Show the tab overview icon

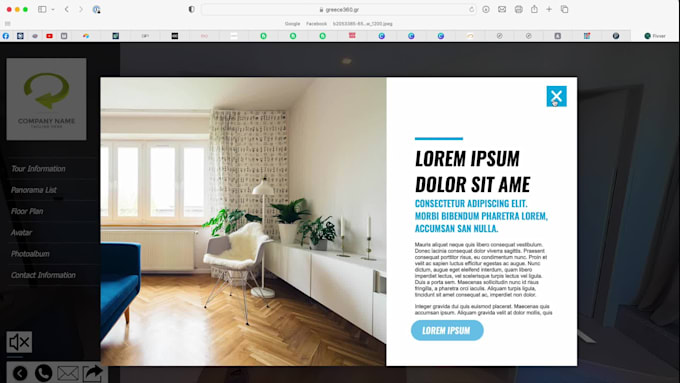tap(564, 9)
